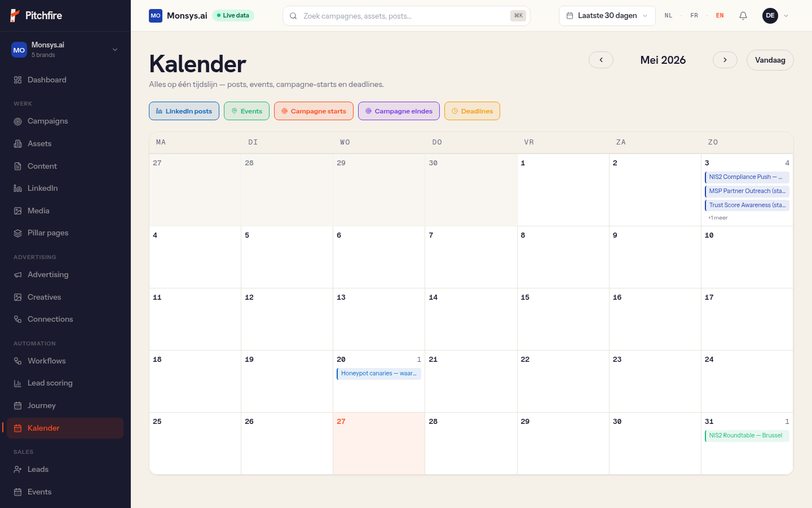Select Kalender in the sidebar

click(65, 428)
